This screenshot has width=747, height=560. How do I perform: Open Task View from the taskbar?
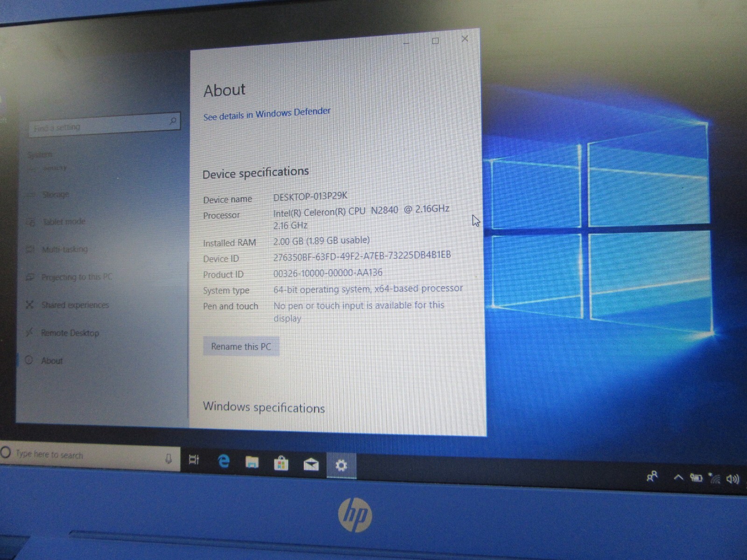194,460
